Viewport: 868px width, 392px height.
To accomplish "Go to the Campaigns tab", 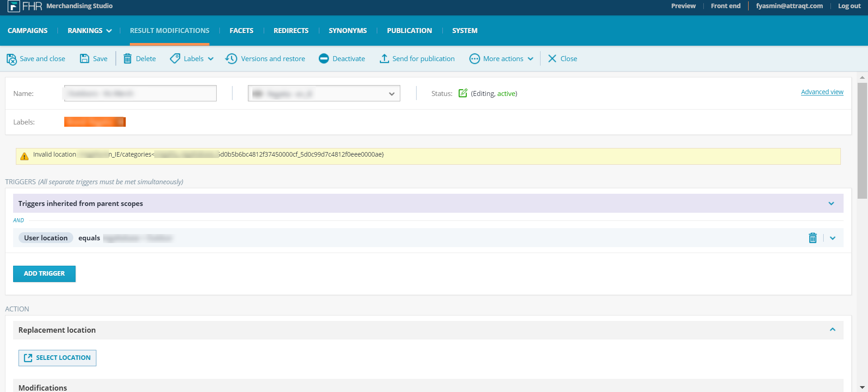I will click(28, 31).
